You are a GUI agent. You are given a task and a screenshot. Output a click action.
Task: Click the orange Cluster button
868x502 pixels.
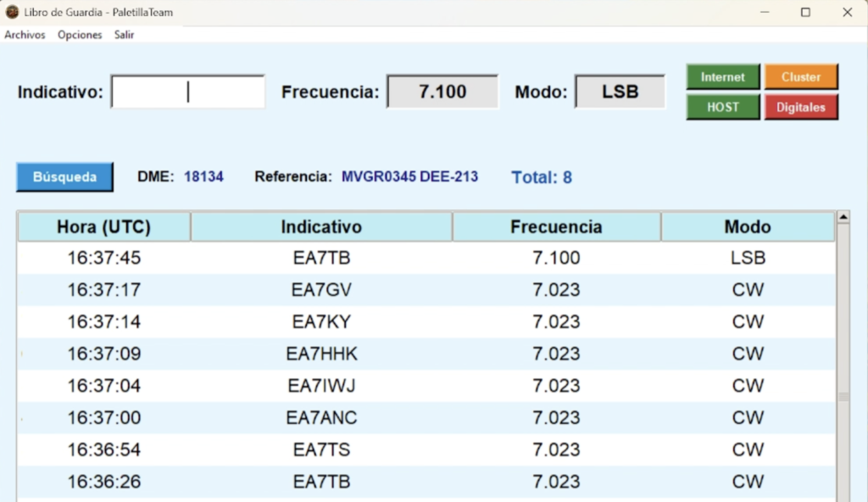[x=801, y=77]
